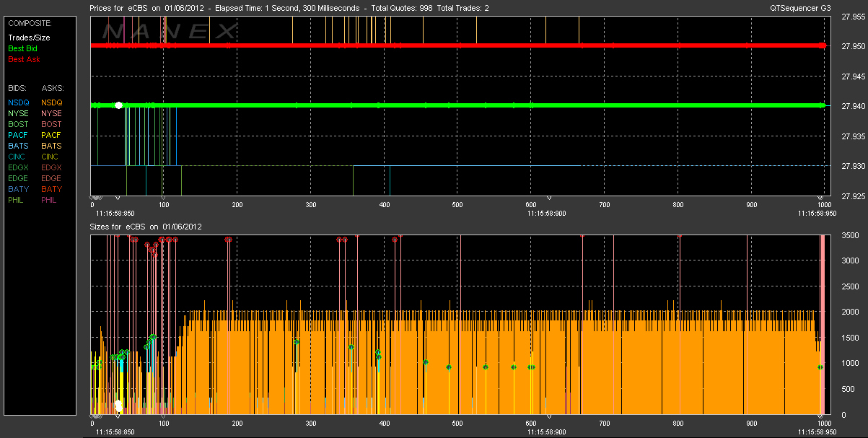The width and height of the screenshot is (868, 438).
Task: Choose the NYSE label in ASKS column
Action: click(x=51, y=113)
